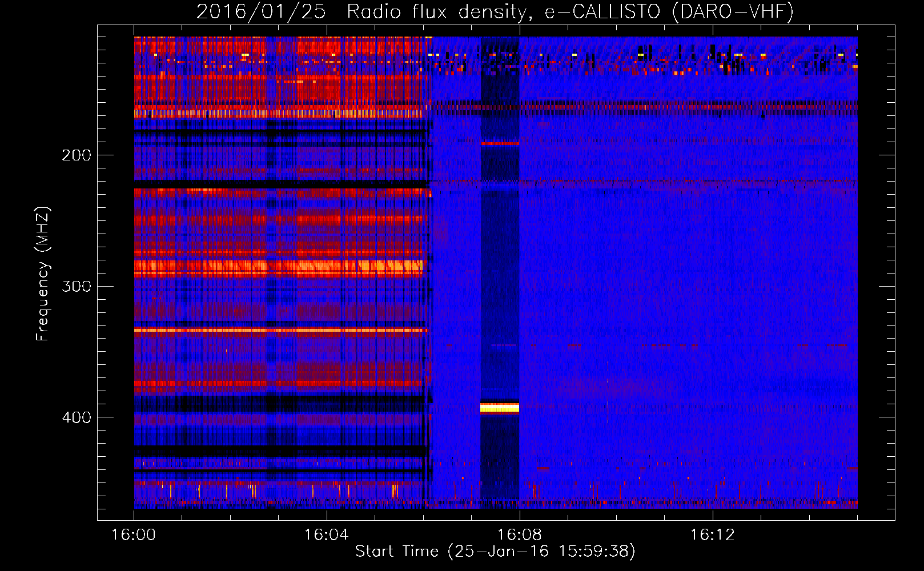924x571 pixels.
Task: Click the 'Start Time (25-Jan-16 15:59:38)' label
Action: pyautogui.click(x=495, y=552)
